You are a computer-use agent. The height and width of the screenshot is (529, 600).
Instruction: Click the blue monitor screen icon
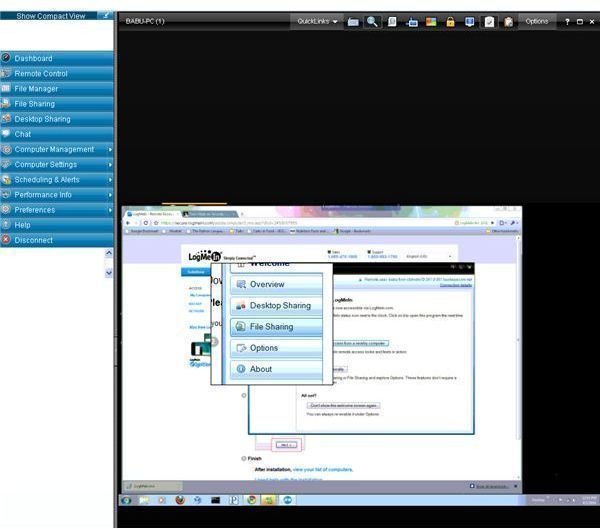(x=470, y=22)
